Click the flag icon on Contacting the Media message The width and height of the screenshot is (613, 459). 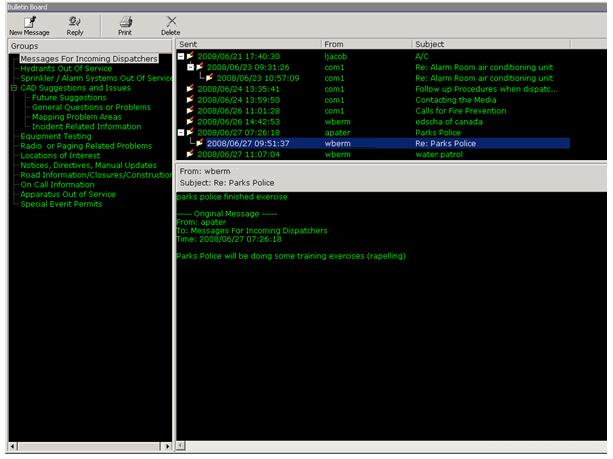189,100
